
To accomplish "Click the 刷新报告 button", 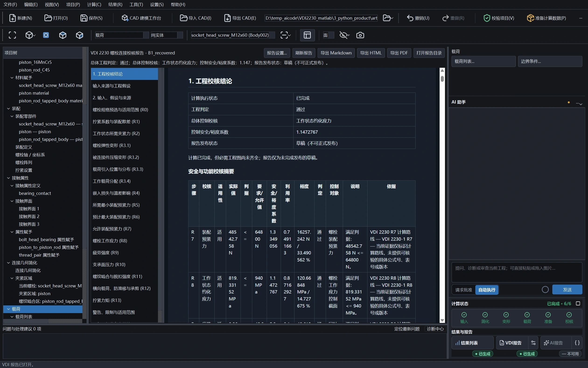I will click(304, 53).
